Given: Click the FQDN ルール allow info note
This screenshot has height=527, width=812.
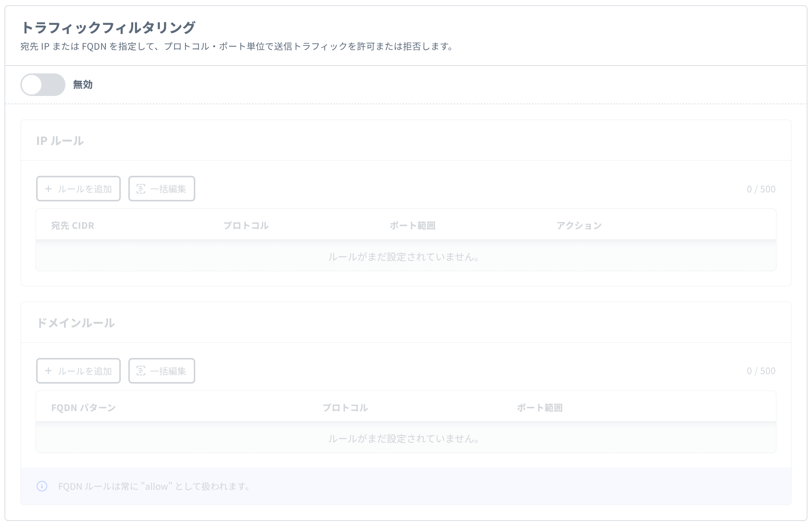Looking at the screenshot, I should (155, 486).
